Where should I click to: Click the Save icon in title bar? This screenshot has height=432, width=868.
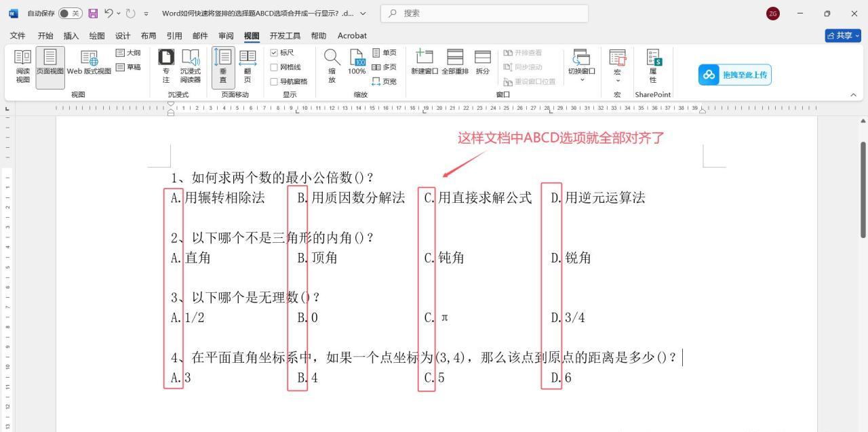coord(94,14)
